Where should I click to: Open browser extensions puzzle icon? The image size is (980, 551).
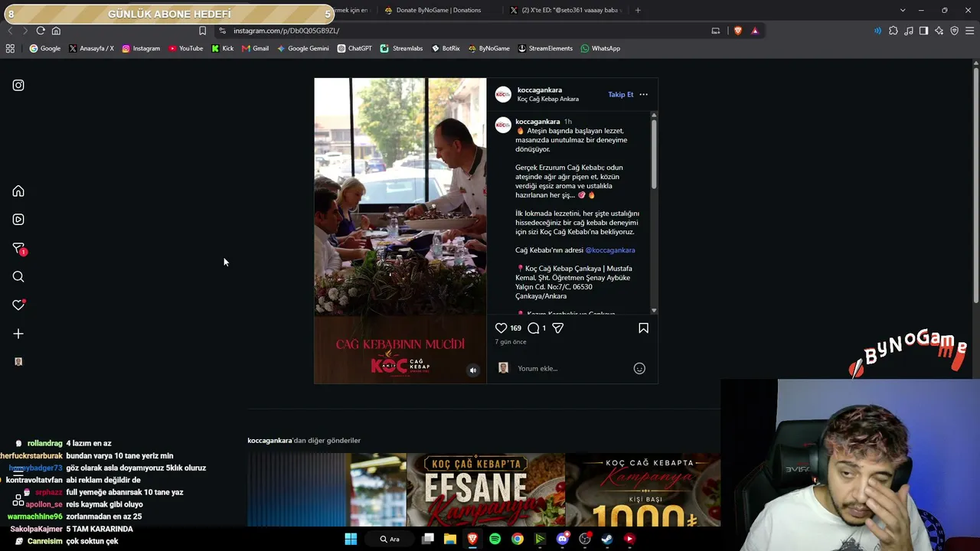pos(893,31)
